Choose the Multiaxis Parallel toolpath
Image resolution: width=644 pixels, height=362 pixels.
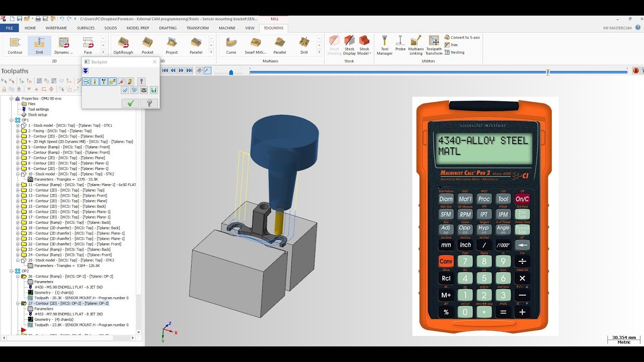tap(280, 45)
